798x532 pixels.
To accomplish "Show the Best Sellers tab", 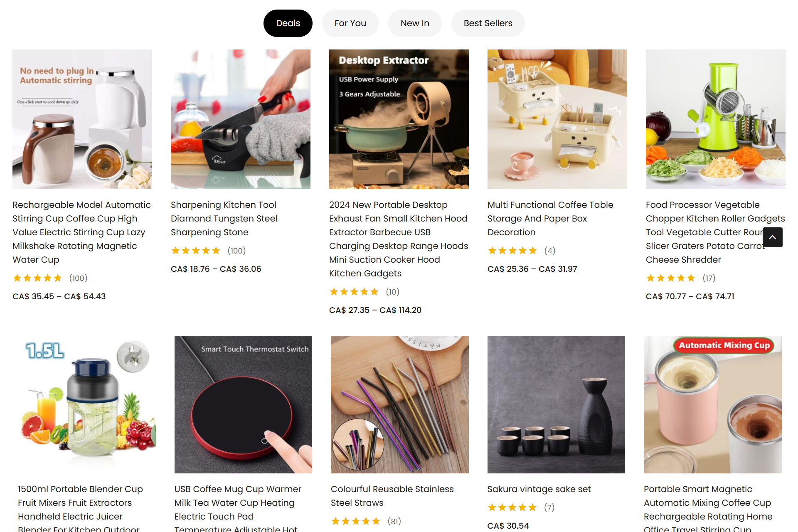I will coord(488,23).
